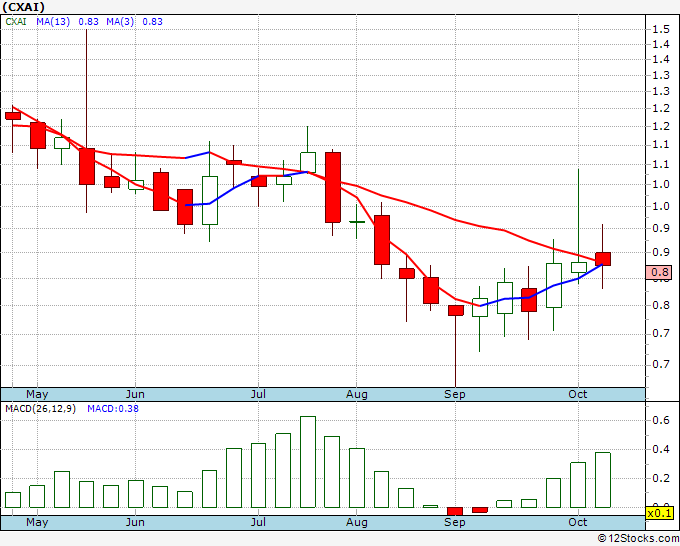Click the Oct marker on the lower timeline

point(578,522)
